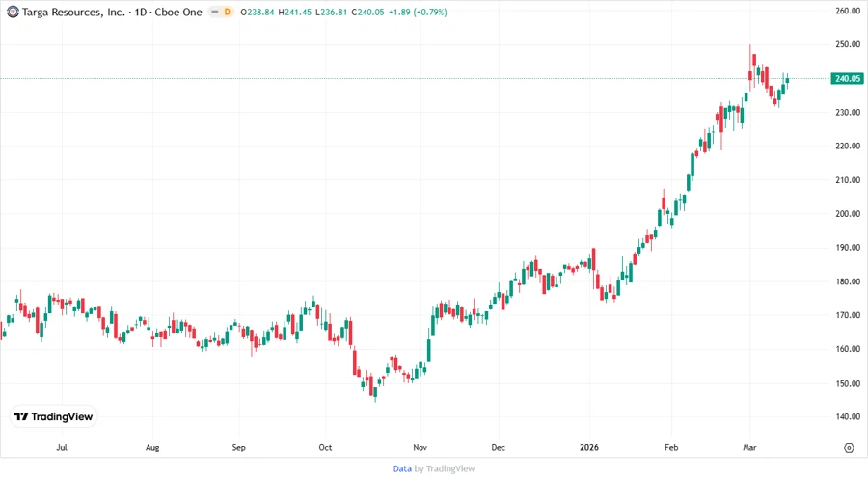Click the Nov label on time axis

click(420, 447)
